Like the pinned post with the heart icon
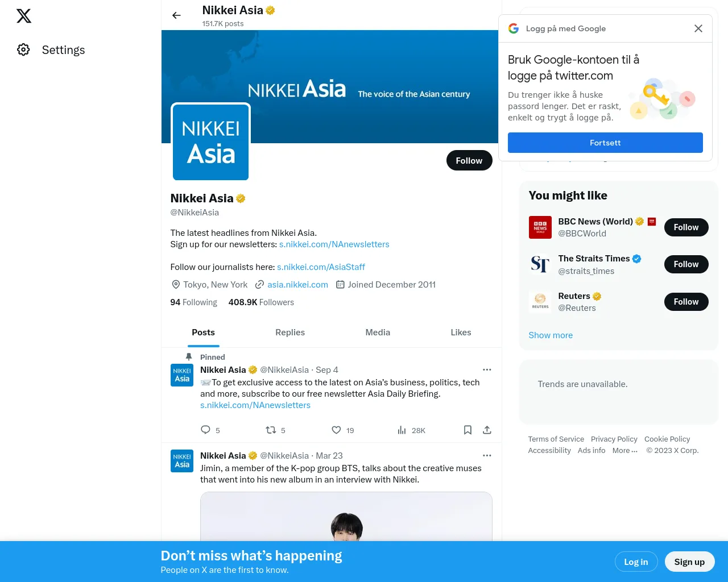728x582 pixels. (336, 430)
